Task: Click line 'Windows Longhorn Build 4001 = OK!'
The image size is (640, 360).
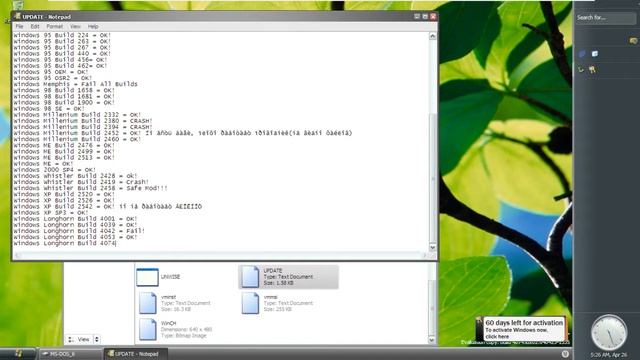Action: pyautogui.click(x=76, y=219)
